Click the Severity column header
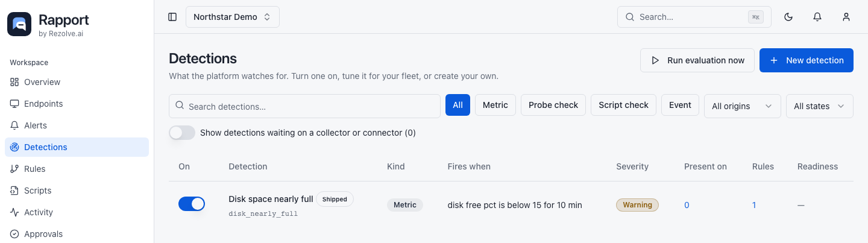 [x=632, y=166]
